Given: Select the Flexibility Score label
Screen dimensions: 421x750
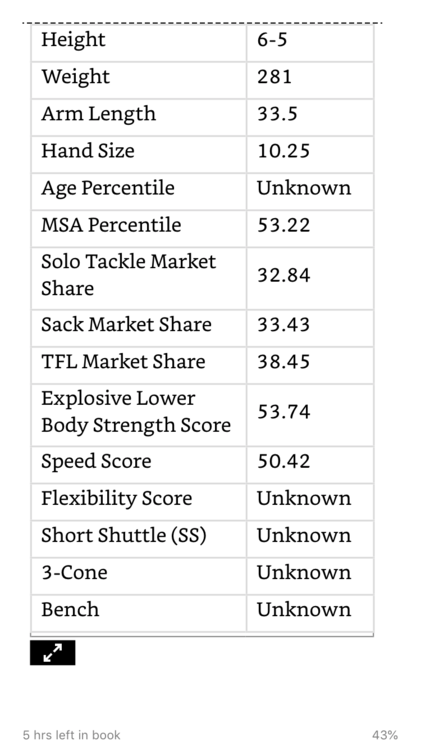Looking at the screenshot, I should pos(117,498).
